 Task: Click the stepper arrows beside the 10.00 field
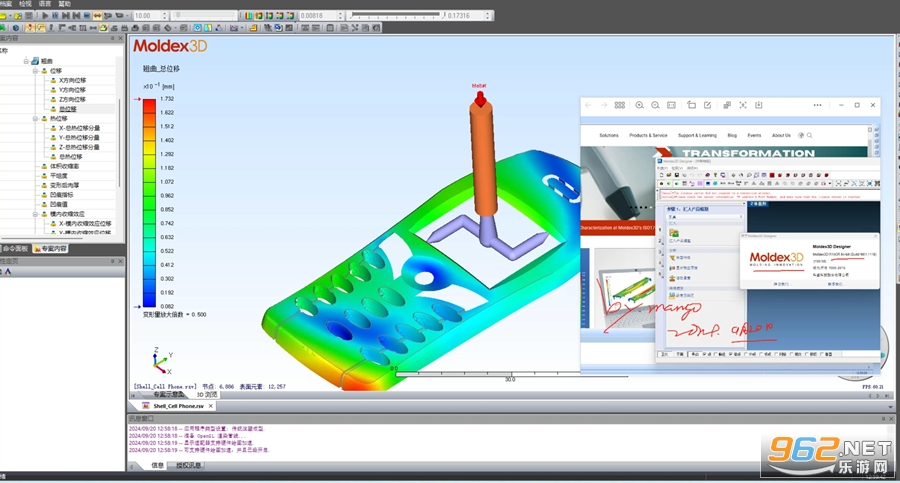click(x=165, y=16)
